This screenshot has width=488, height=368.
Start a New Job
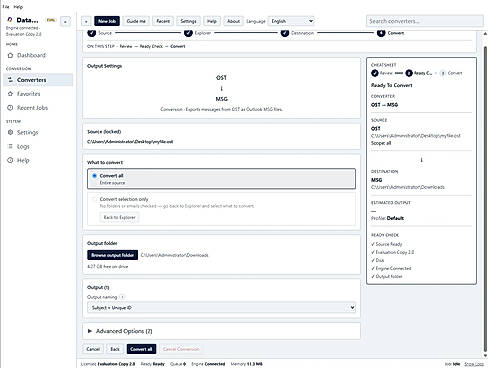[107, 21]
